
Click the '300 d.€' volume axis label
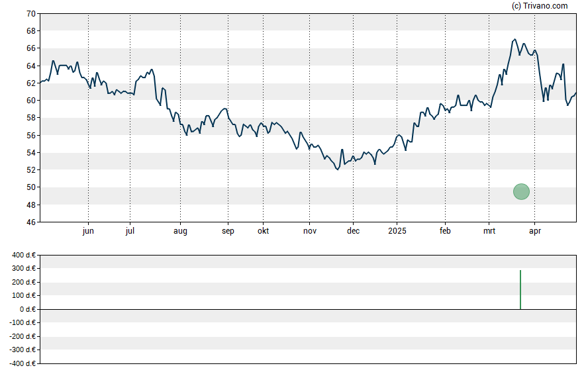click(24, 268)
